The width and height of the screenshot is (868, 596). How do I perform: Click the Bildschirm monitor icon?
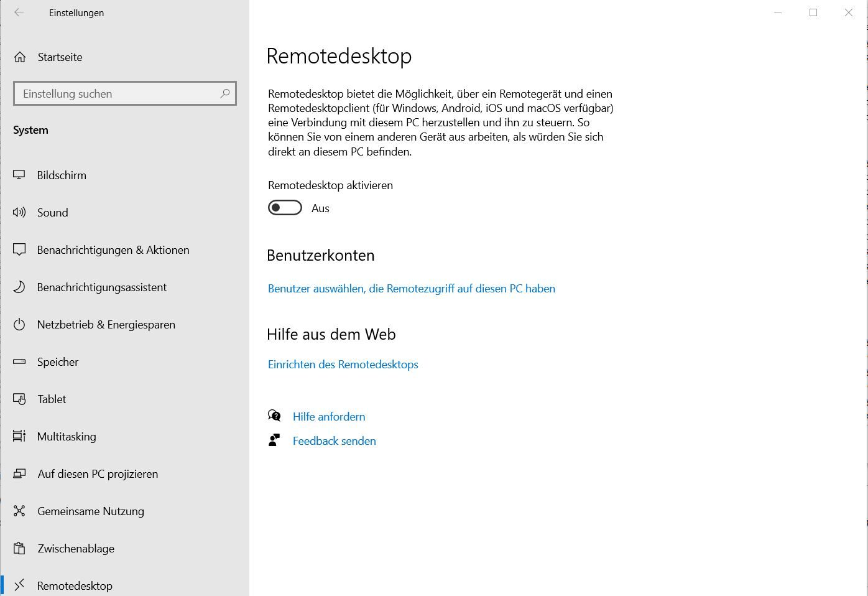click(x=19, y=175)
